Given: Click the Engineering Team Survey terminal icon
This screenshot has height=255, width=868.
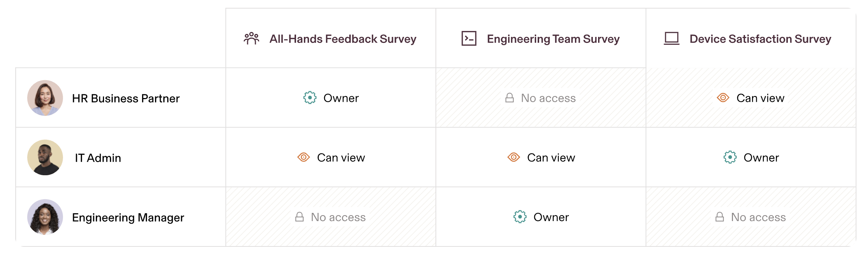Looking at the screenshot, I should point(469,38).
